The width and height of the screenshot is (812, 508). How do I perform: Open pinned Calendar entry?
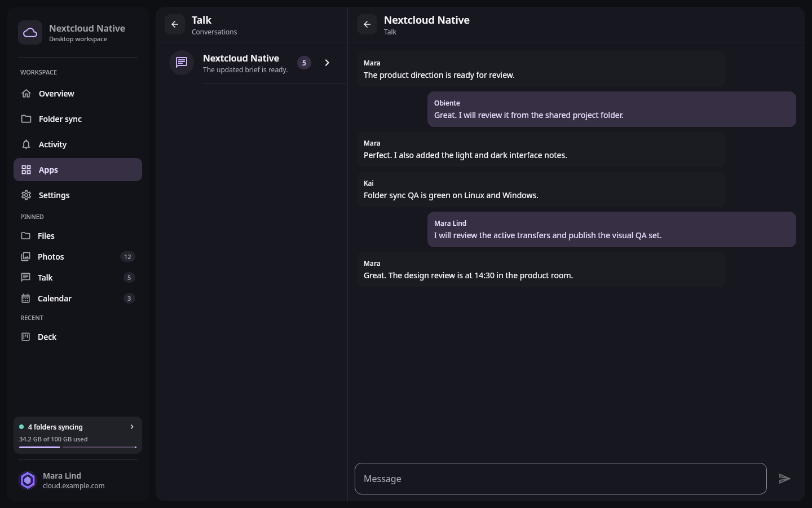pos(78,299)
